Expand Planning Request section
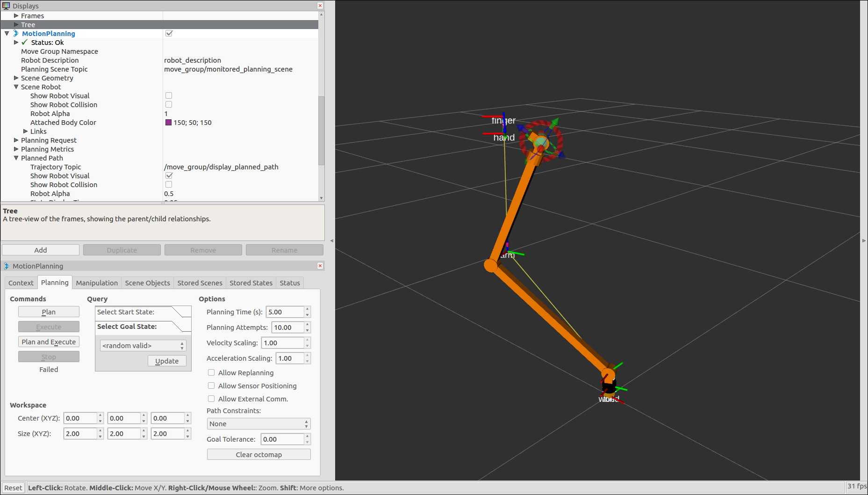The width and height of the screenshot is (868, 495). pos(16,140)
